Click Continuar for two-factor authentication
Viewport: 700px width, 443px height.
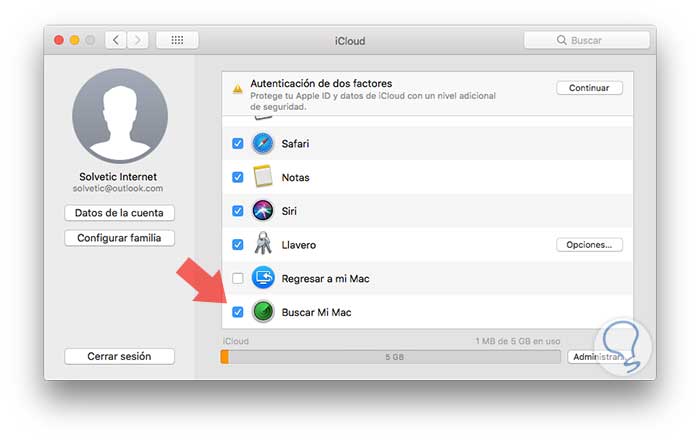589,88
